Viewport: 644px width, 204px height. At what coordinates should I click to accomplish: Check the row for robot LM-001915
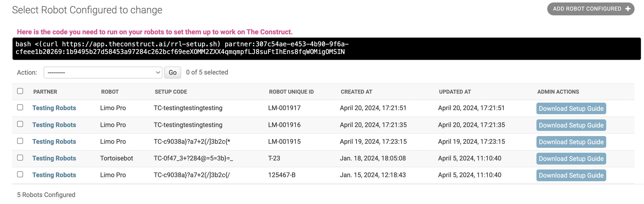(20, 141)
